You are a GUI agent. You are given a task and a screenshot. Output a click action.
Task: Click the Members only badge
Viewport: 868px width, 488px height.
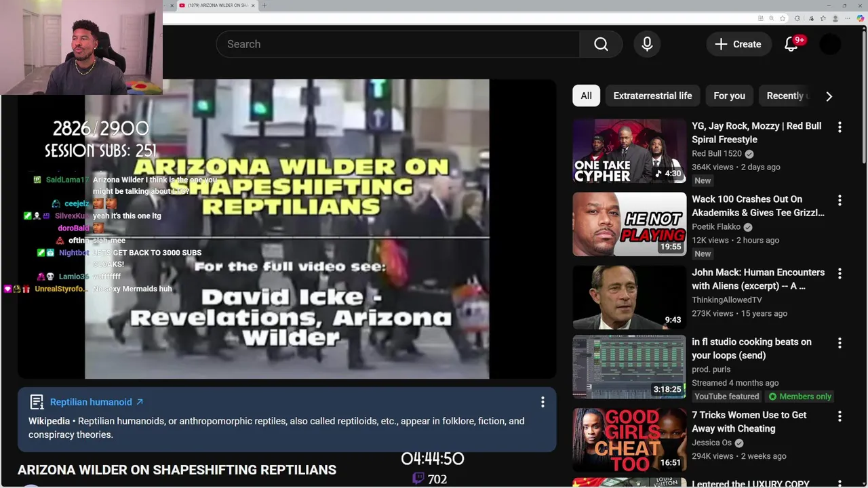[800, 396]
